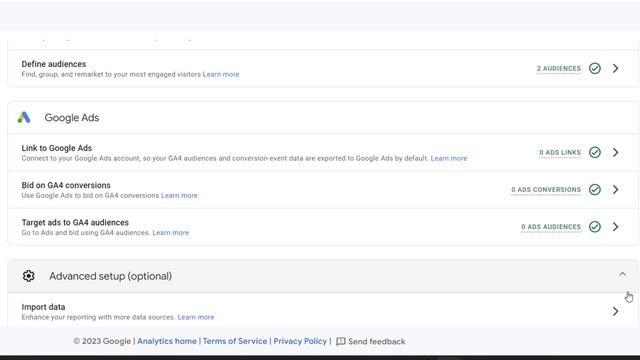Image resolution: width=640 pixels, height=360 pixels.
Task: Click the green checkmark for Bid on GA4 conversions
Action: pos(595,189)
